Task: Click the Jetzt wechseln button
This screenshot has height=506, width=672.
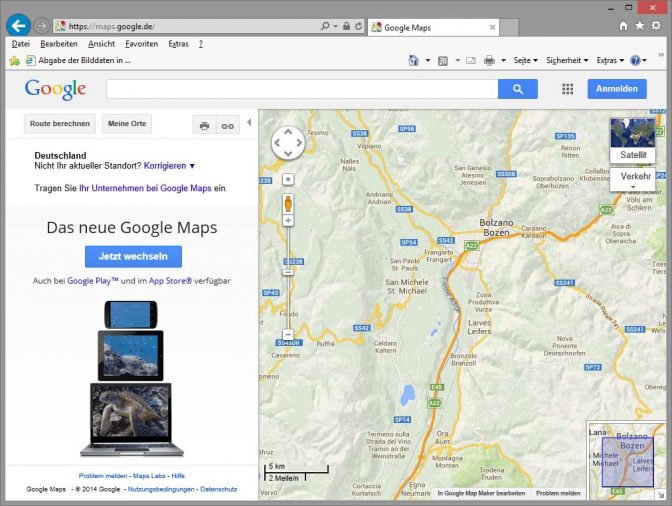Action: point(133,256)
